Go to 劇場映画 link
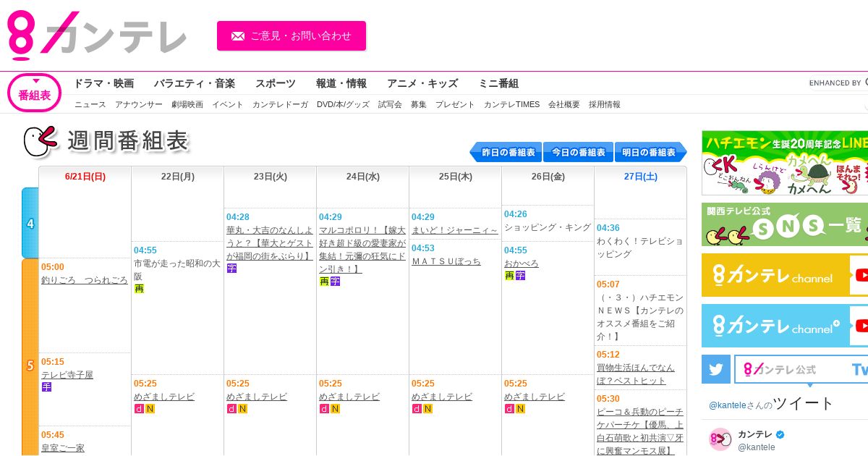Viewport: 868px width, 456px height. pos(187,104)
